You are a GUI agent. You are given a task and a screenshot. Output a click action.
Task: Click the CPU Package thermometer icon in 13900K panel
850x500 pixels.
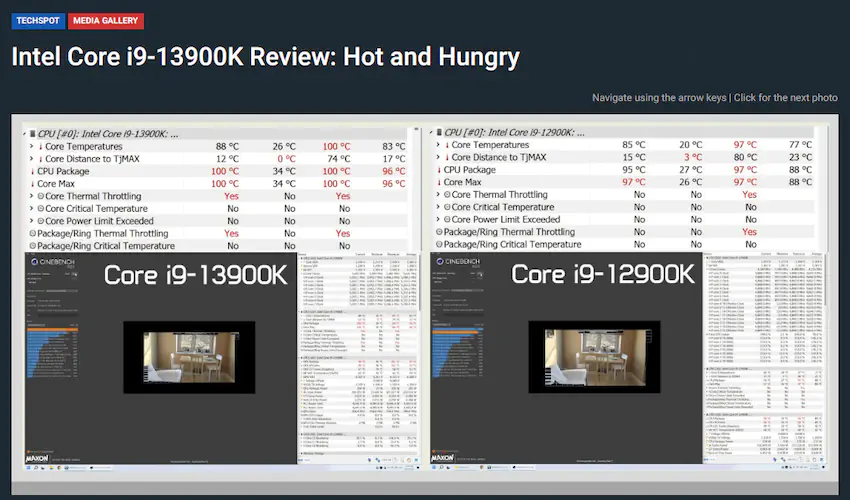point(32,171)
